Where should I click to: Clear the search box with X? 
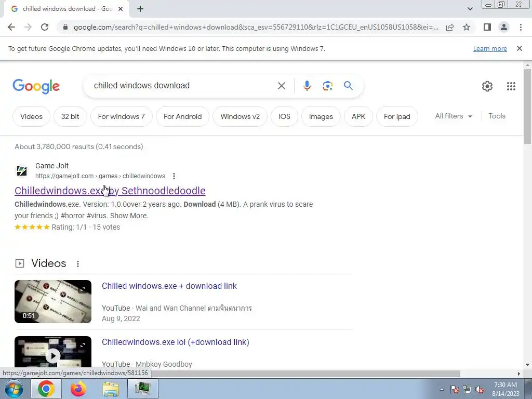(282, 86)
